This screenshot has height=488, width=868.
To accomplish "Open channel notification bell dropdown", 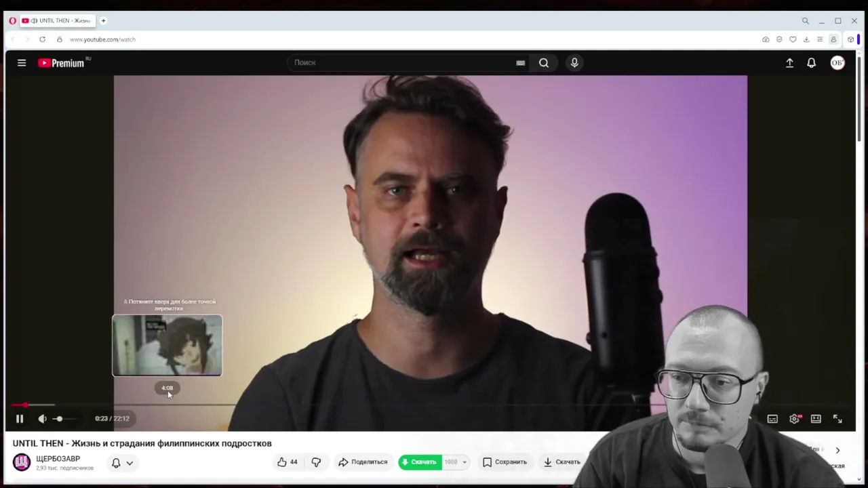I will point(123,463).
